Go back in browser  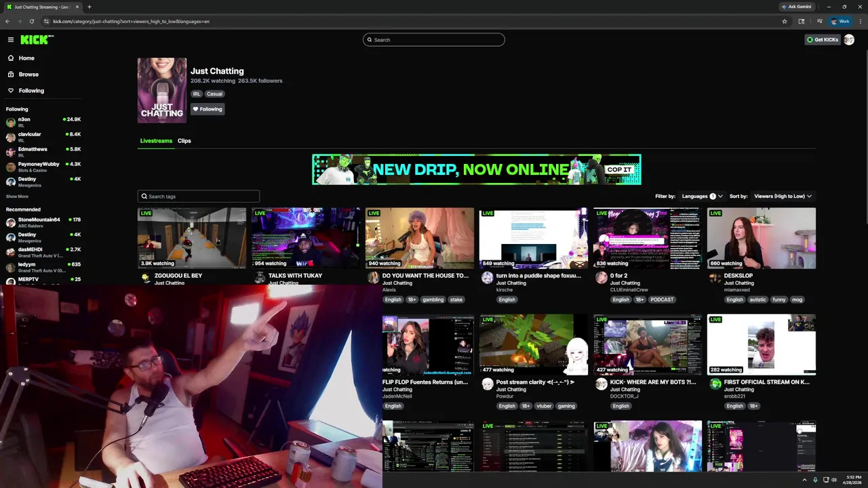[x=7, y=21]
